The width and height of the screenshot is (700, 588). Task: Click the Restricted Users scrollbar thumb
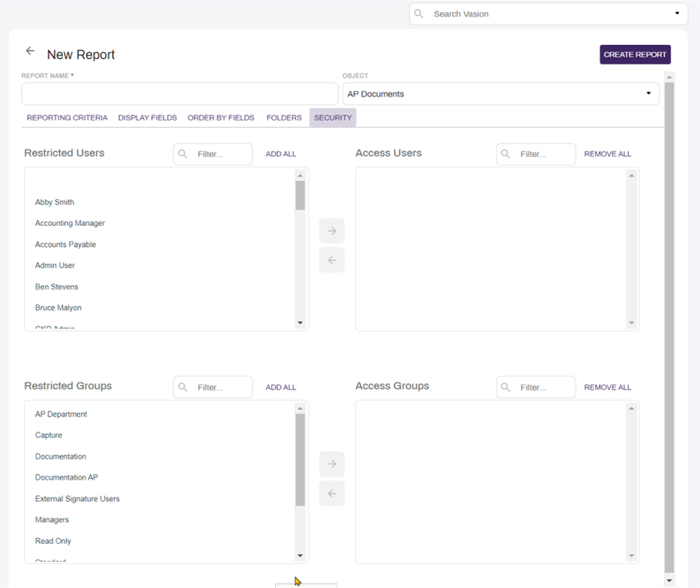(300, 195)
